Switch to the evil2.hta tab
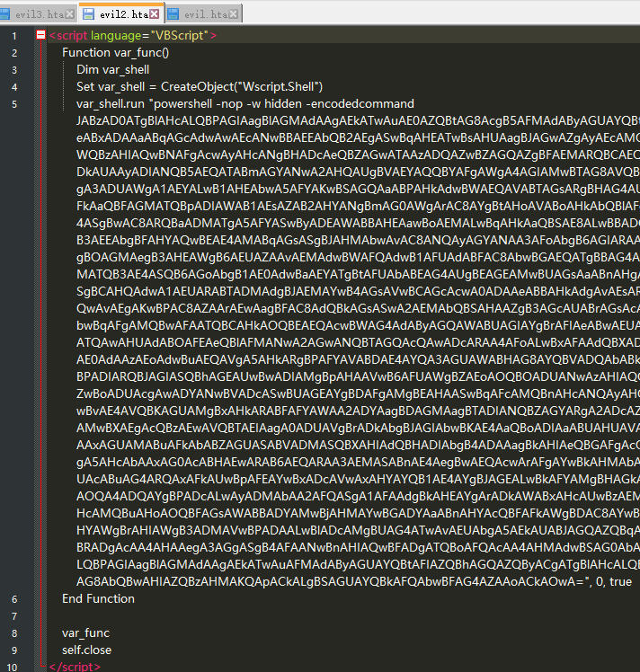This screenshot has height=672, width=640. 120,13
